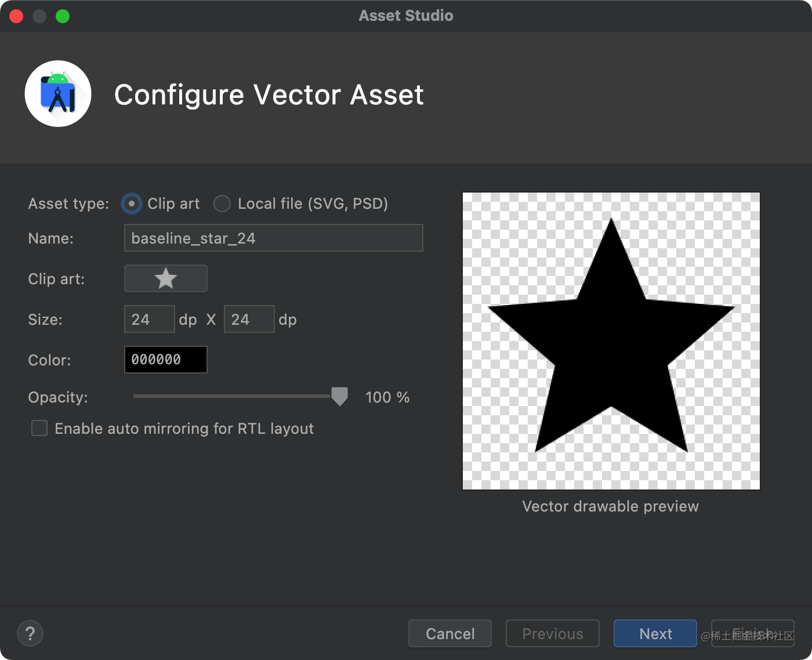Click the yellow minimize window button
This screenshot has height=660, width=812.
tap(39, 16)
